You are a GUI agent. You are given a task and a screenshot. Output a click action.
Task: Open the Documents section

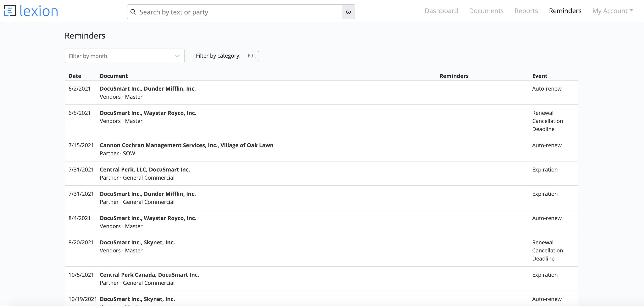(486, 11)
